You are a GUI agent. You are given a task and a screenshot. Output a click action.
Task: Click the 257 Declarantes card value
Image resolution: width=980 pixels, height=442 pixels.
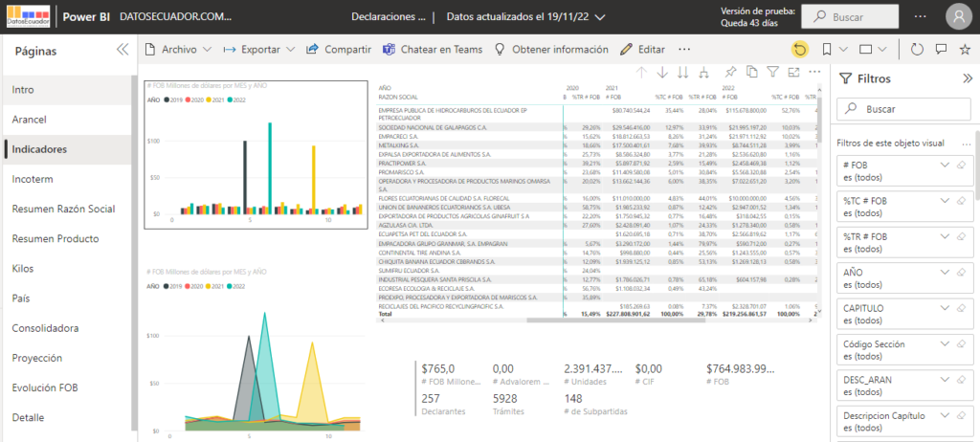coord(432,399)
